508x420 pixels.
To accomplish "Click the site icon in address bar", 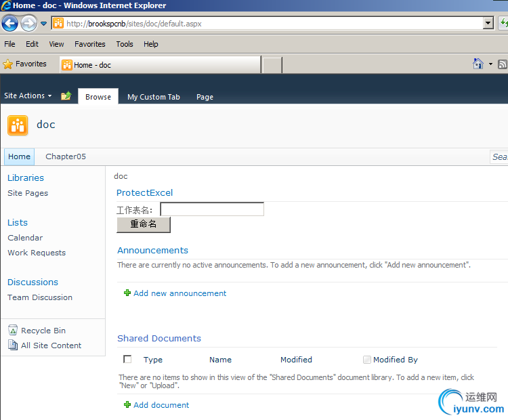I will tap(58, 23).
